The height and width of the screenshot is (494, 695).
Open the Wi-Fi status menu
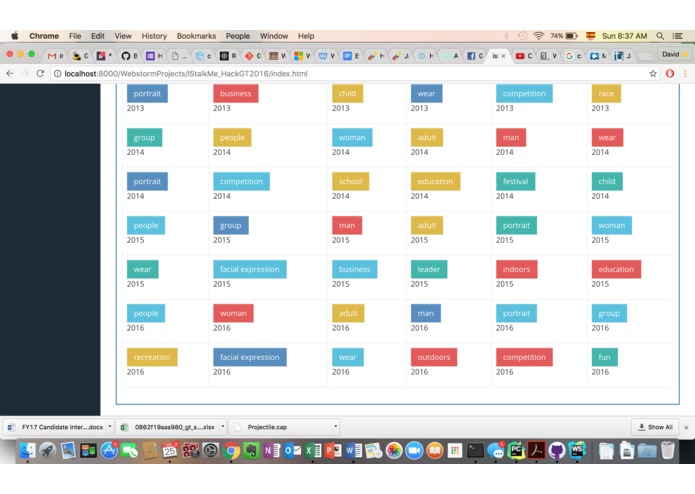(539, 36)
